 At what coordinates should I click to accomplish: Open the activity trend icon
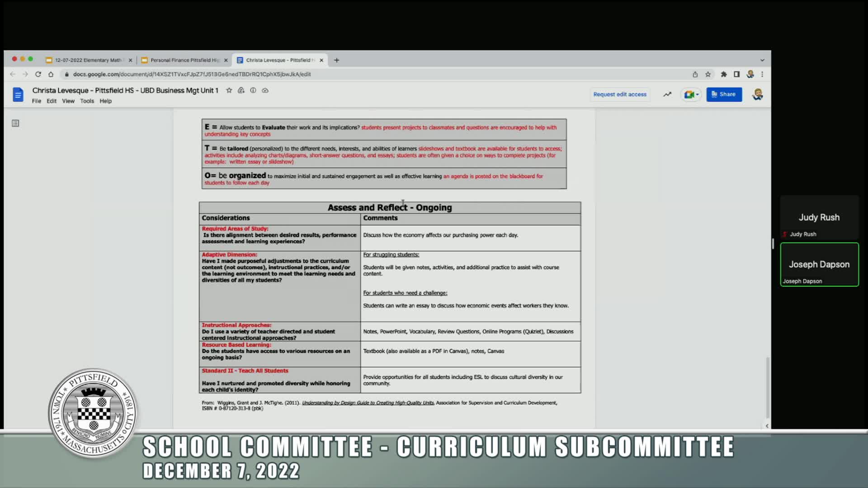(667, 94)
